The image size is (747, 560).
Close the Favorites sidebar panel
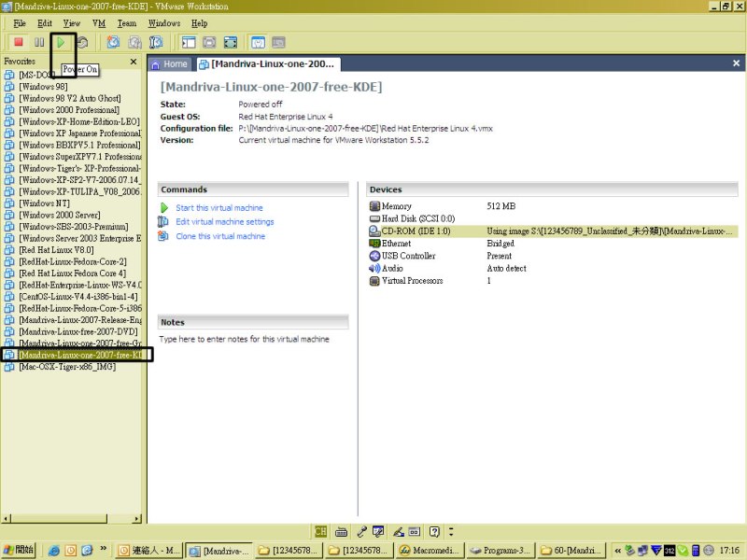pyautogui.click(x=134, y=62)
